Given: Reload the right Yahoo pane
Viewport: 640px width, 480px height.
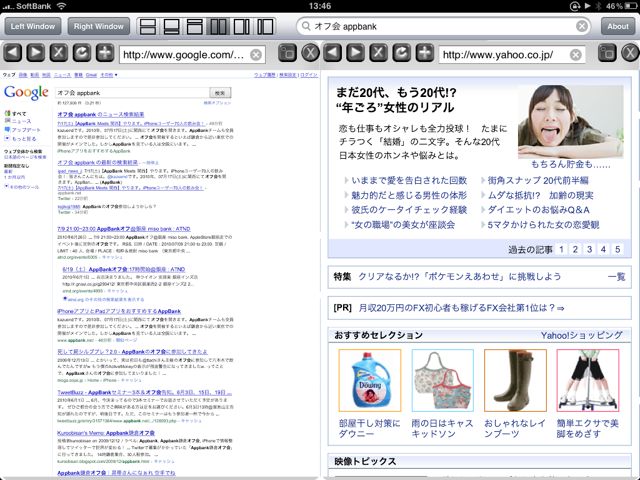Looking at the screenshot, I should point(402,53).
